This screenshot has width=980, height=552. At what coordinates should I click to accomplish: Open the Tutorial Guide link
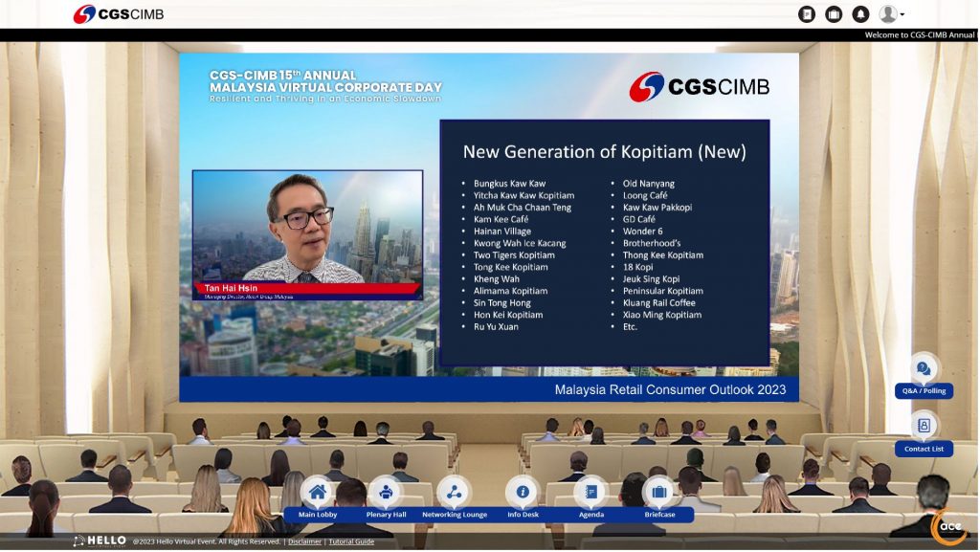351,541
